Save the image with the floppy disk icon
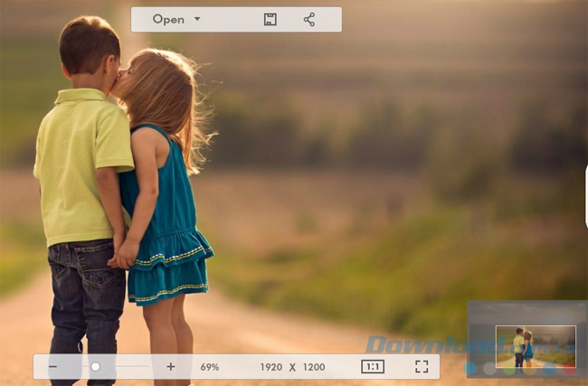 270,19
